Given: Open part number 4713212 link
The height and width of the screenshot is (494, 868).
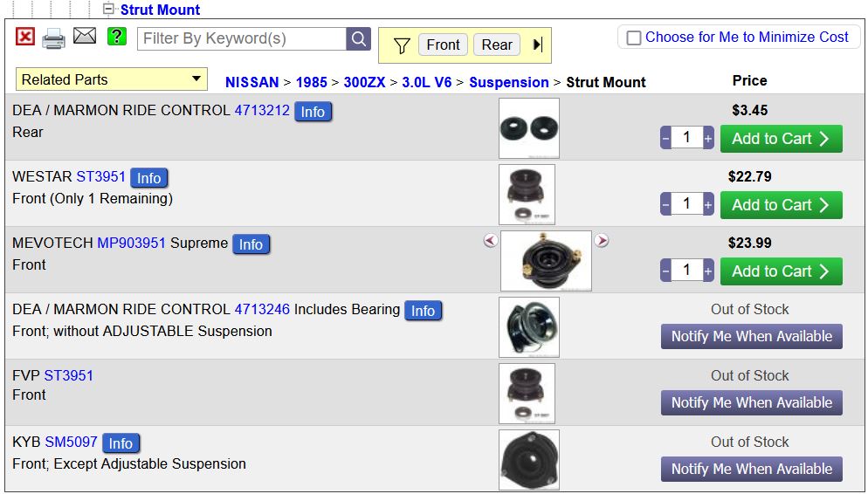Looking at the screenshot, I should 262,110.
